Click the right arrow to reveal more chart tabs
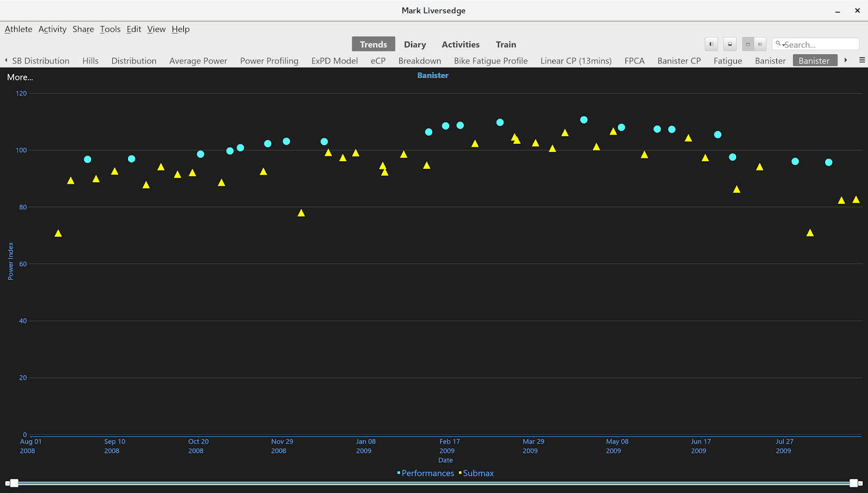This screenshot has height=493, width=868. pos(846,60)
